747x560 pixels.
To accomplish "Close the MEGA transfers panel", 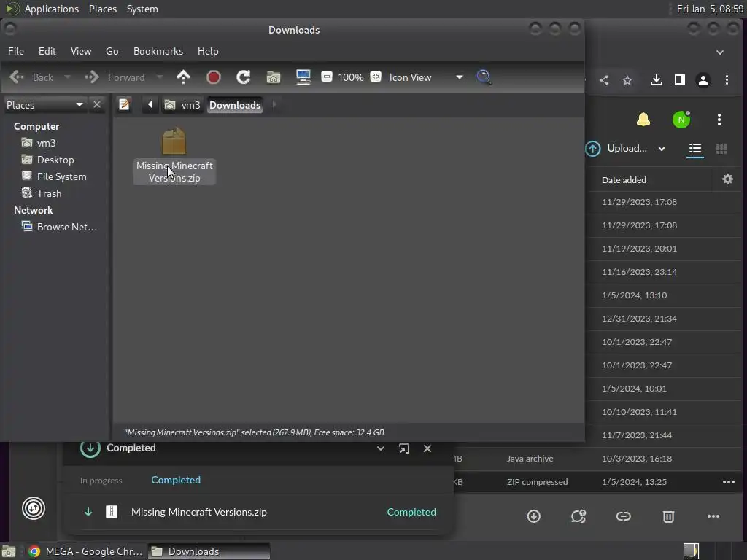I will point(427,448).
